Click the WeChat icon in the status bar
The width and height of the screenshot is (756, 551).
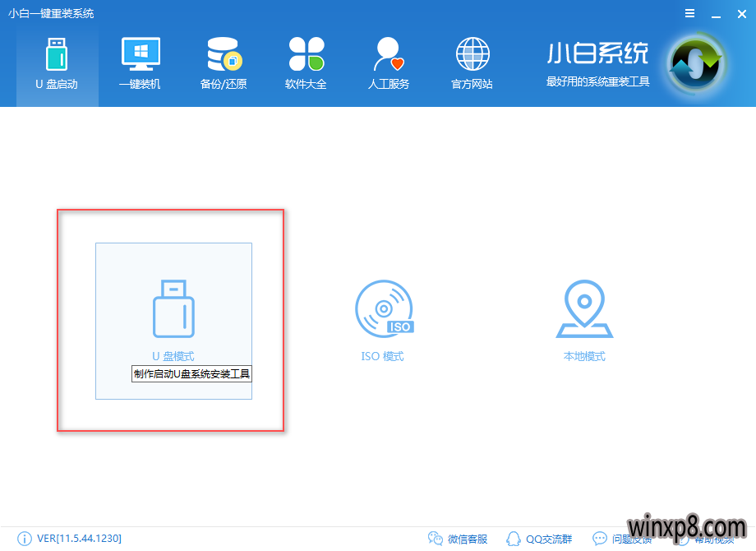tap(435, 539)
